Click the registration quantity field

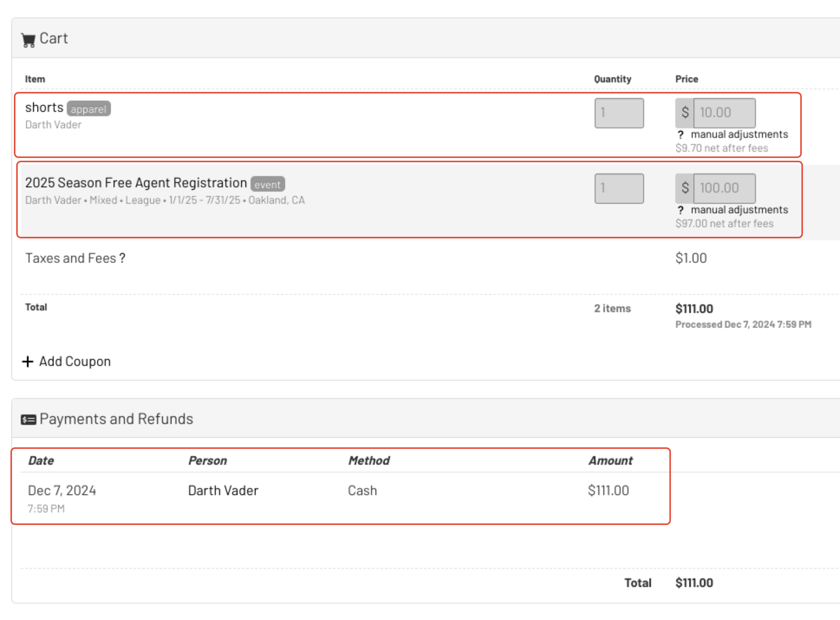click(619, 188)
